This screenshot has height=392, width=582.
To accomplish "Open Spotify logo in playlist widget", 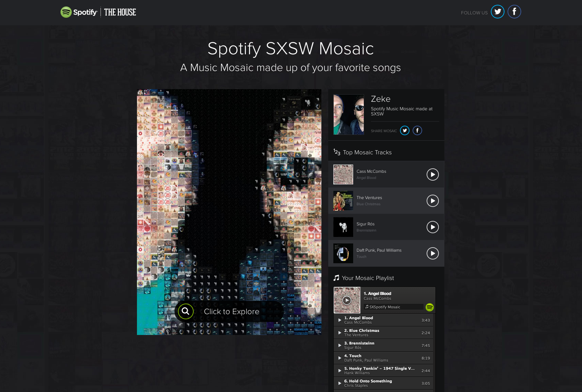I will (429, 307).
